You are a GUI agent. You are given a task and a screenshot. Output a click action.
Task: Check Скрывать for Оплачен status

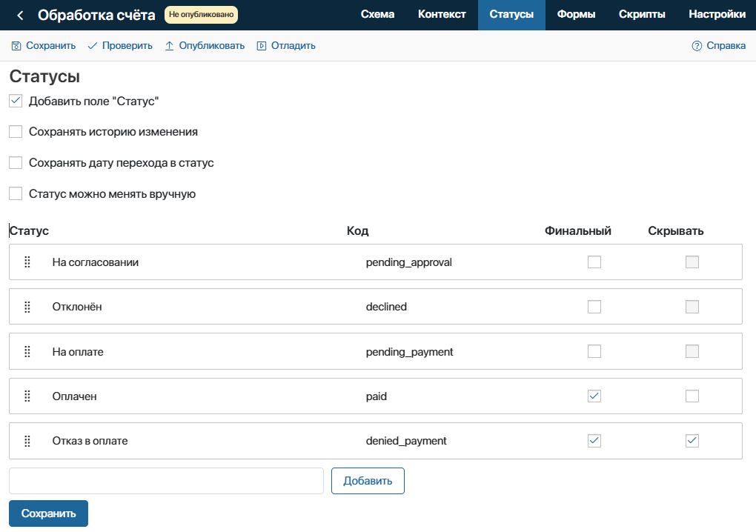click(692, 396)
